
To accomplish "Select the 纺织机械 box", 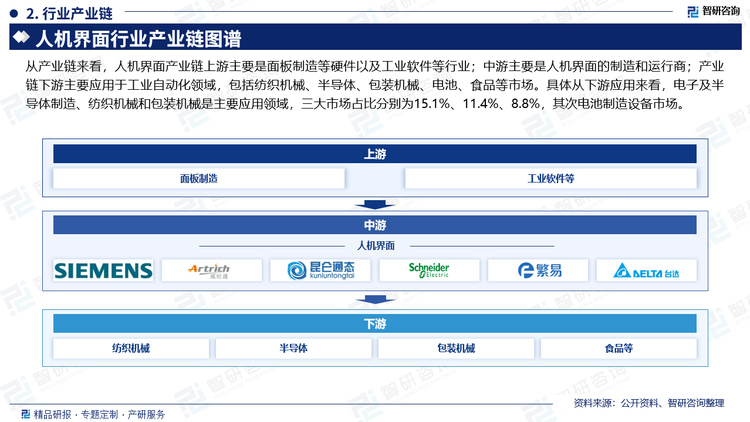I will (x=131, y=348).
